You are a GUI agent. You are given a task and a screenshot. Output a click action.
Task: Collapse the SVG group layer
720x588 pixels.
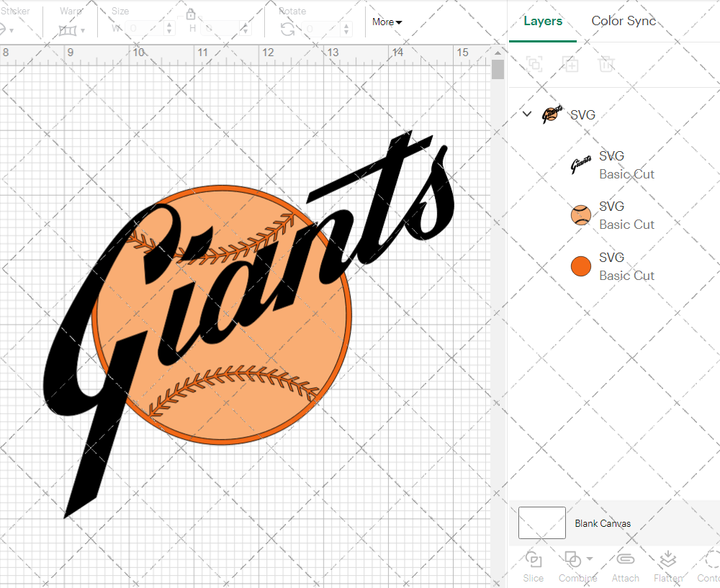[x=527, y=114]
